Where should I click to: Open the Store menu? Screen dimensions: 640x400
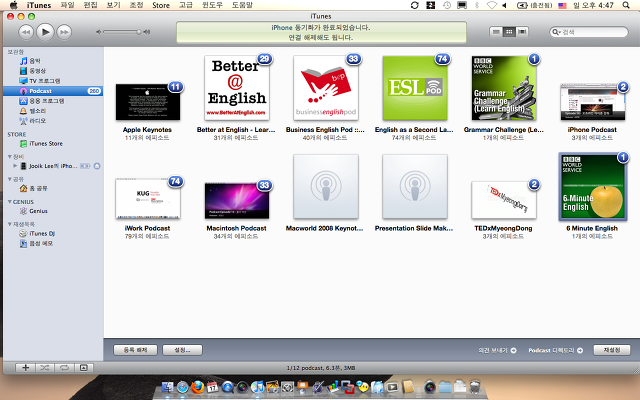161,5
